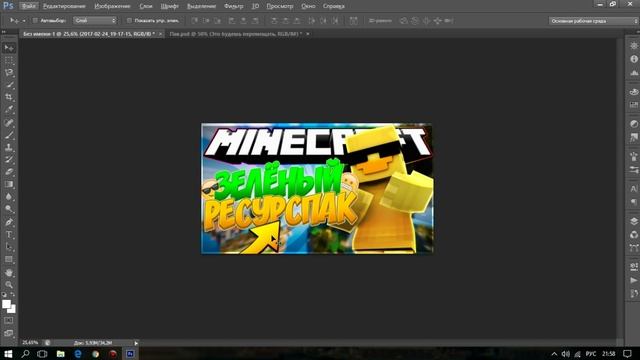Open the Редактирование menu
Image resolution: width=640 pixels, height=360 pixels.
tap(64, 6)
